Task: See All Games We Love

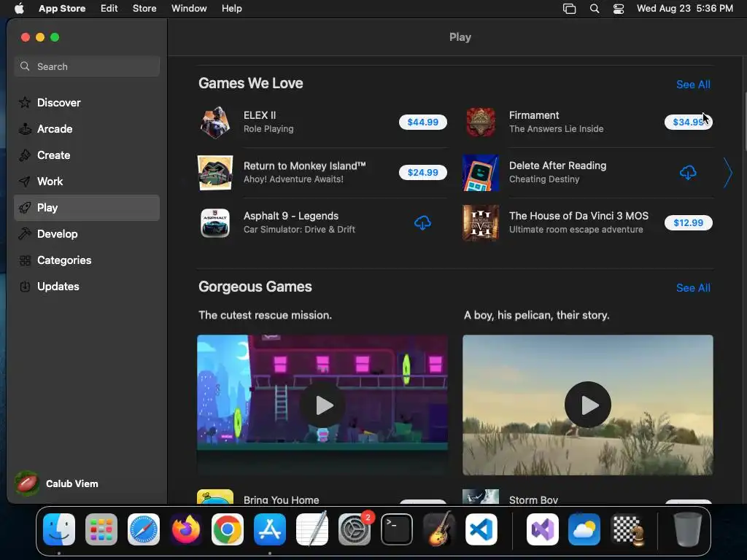Action: (x=693, y=85)
